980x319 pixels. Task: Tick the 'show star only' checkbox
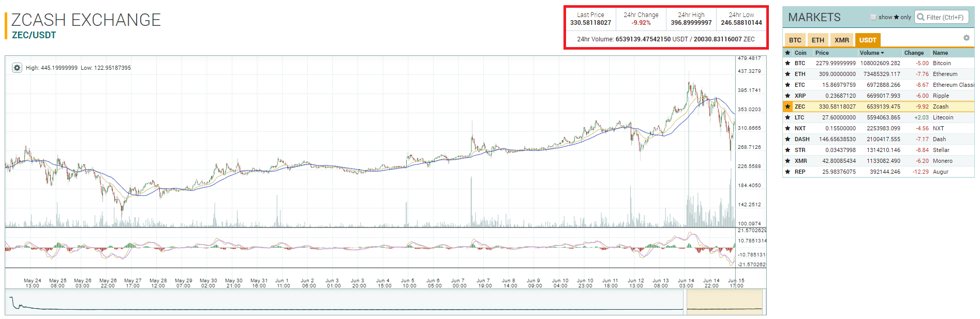click(873, 17)
